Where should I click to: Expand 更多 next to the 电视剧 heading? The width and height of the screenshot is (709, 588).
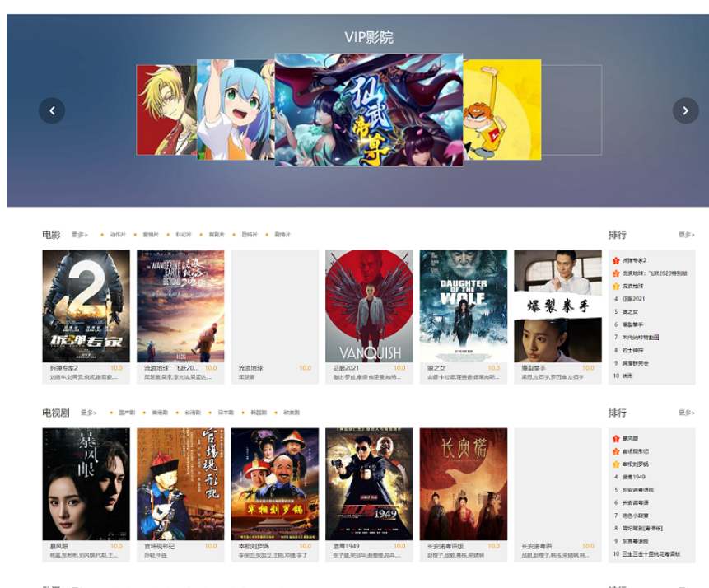pos(89,413)
